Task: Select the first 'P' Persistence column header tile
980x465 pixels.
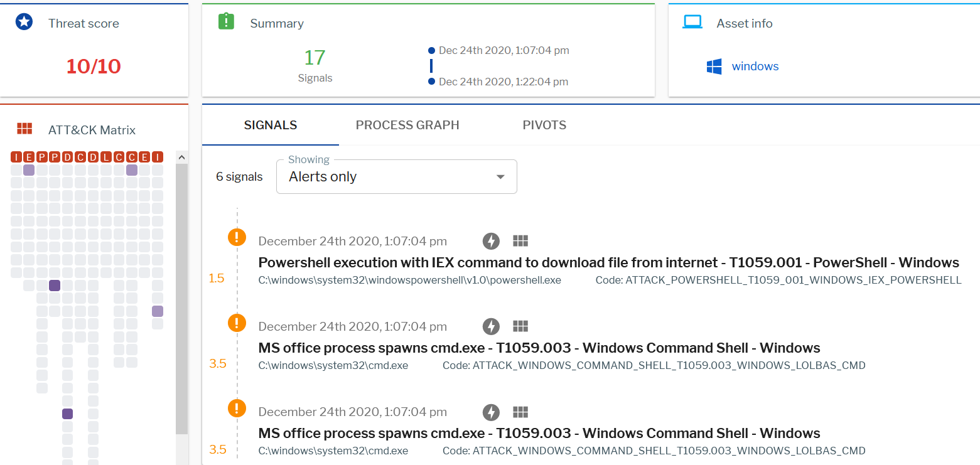Action: (42, 157)
